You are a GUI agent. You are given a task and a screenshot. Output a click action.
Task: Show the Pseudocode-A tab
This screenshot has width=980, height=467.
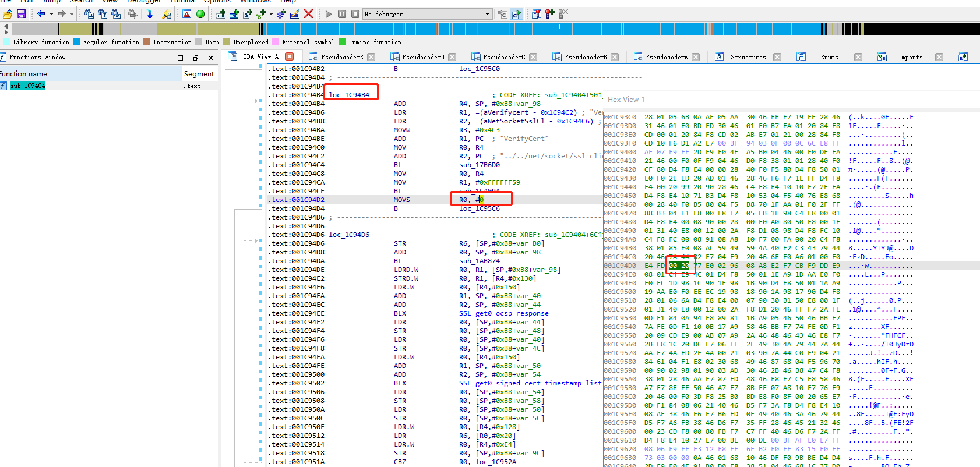(667, 57)
